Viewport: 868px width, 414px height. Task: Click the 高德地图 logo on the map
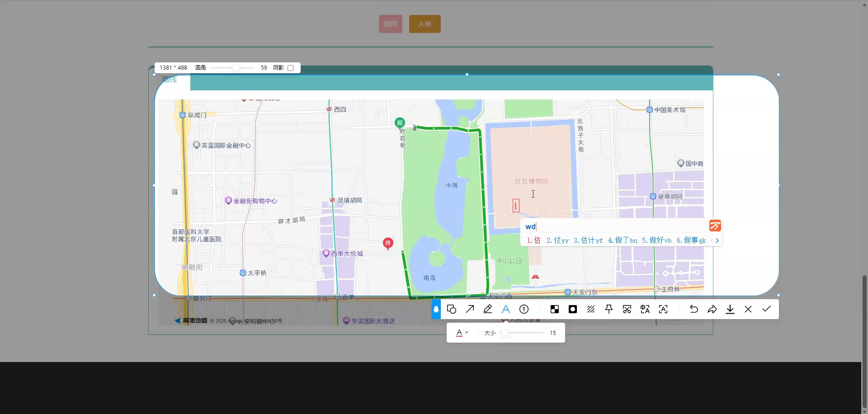click(x=191, y=320)
